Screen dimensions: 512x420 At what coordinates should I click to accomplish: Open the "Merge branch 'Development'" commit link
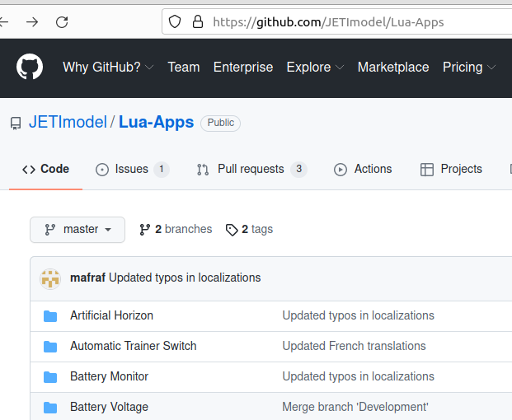pyautogui.click(x=355, y=407)
